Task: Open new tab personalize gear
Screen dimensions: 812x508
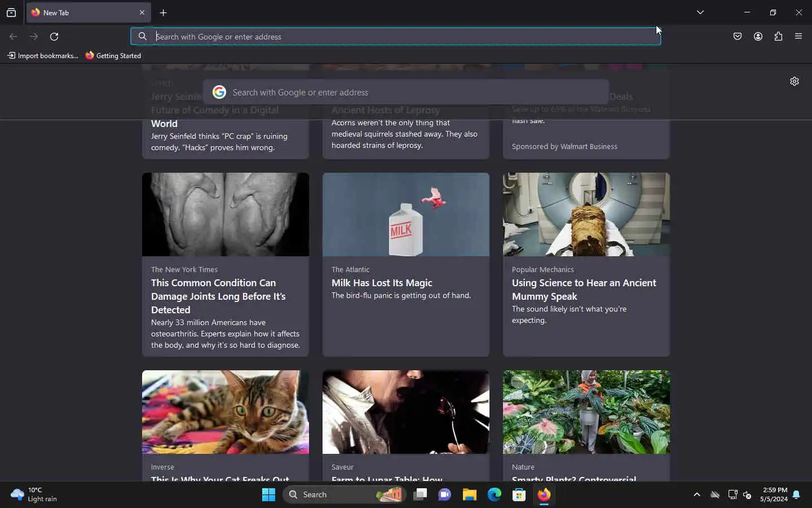Action: coord(795,81)
